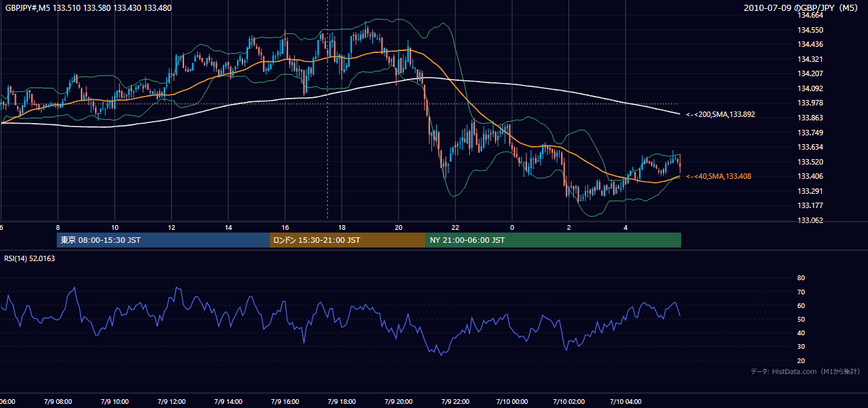Click the 東京 08:00-15:30 JST session bar
The height and width of the screenshot is (408, 868).
163,240
